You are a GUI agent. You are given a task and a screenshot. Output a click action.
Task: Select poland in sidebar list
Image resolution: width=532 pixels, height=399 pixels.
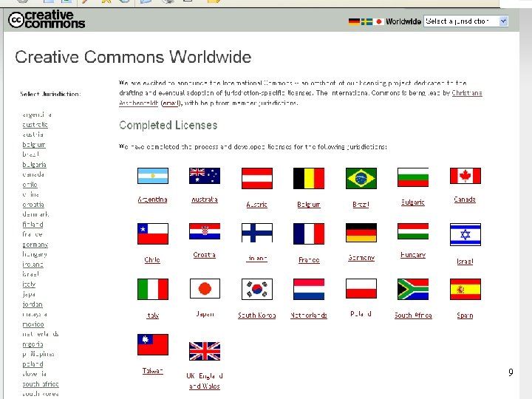[x=33, y=364]
